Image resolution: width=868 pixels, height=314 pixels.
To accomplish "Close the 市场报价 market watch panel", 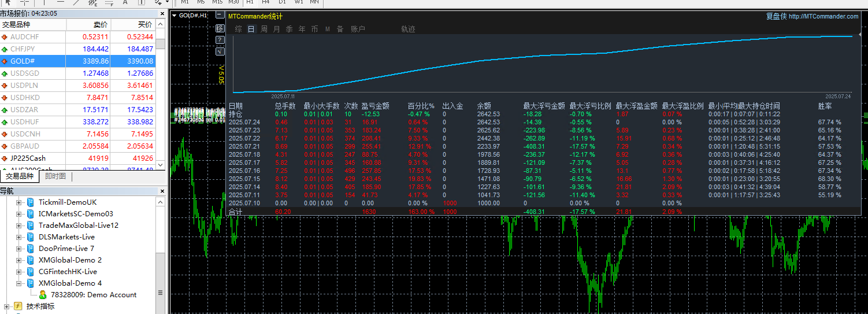I will [x=162, y=13].
